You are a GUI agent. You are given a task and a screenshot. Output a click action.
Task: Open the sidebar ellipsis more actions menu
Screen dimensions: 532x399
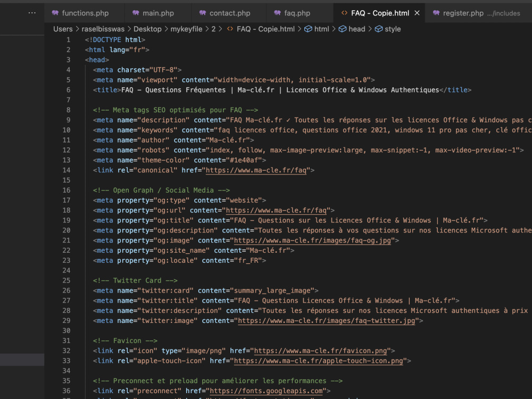32,13
